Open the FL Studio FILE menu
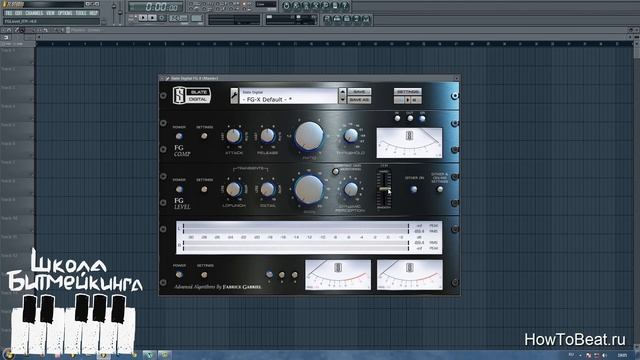The image size is (640, 360). pos(9,13)
